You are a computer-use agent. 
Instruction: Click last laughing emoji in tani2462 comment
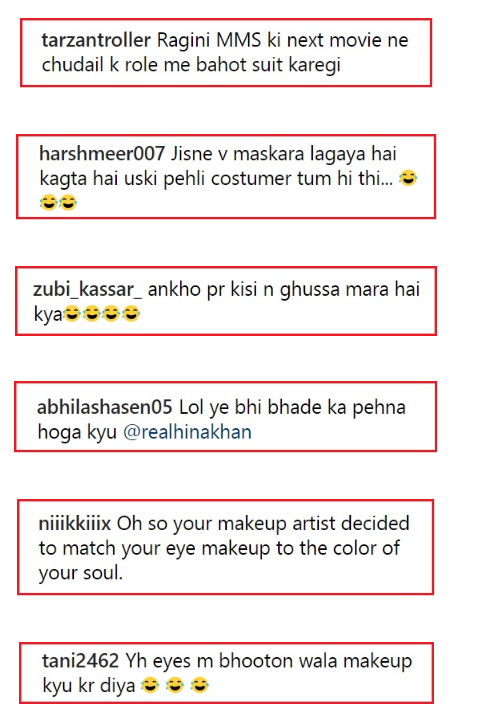199,685
